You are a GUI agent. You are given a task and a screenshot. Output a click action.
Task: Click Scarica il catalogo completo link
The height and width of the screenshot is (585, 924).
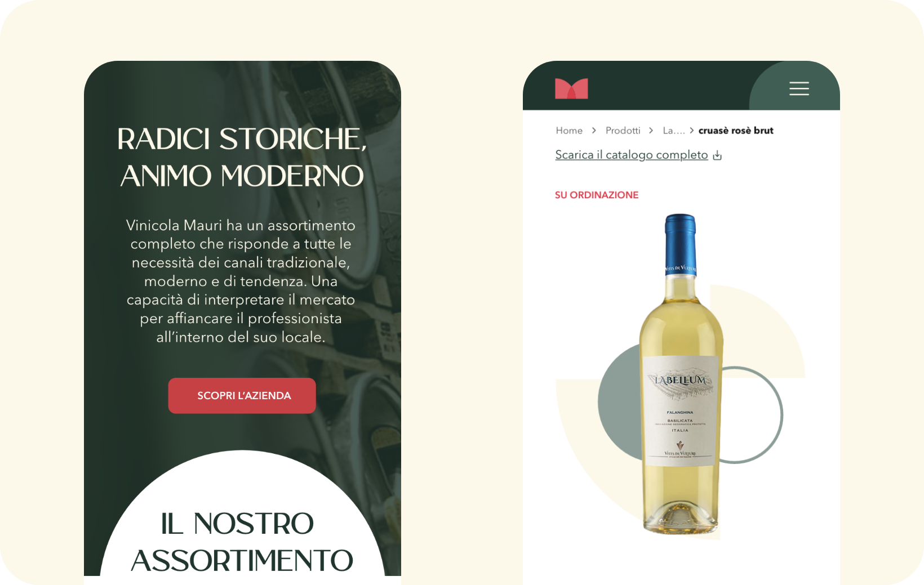[x=632, y=155]
